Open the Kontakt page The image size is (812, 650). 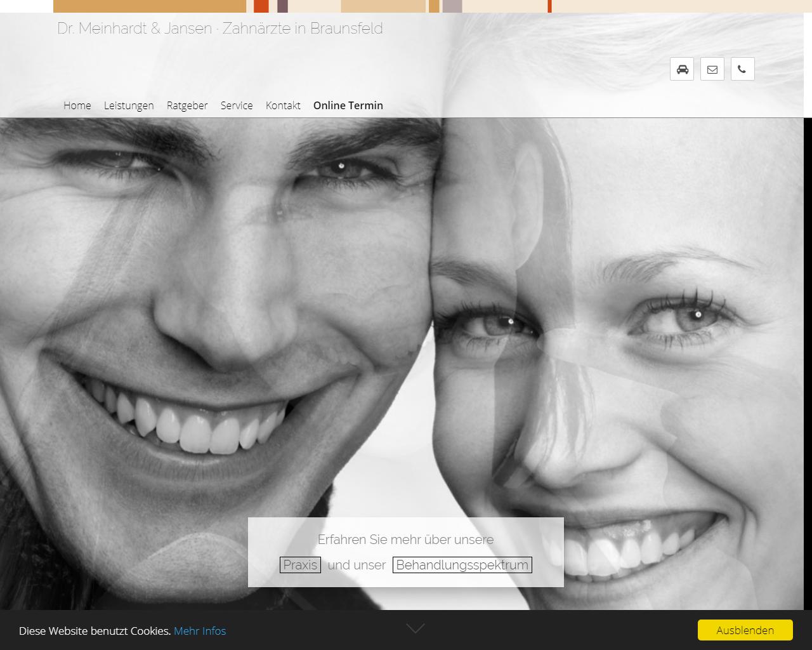click(283, 105)
